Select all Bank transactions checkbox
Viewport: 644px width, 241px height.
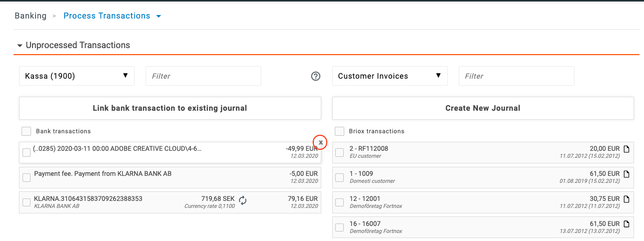pyautogui.click(x=27, y=131)
